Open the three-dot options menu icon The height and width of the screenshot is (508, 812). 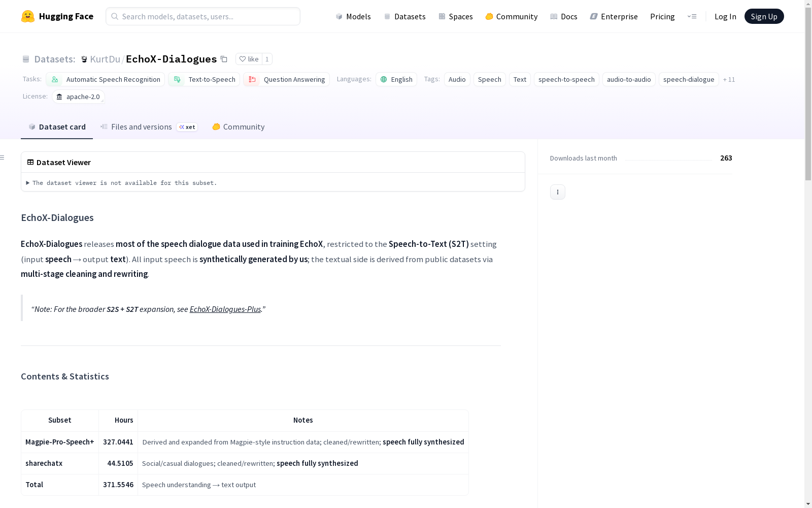[558, 192]
